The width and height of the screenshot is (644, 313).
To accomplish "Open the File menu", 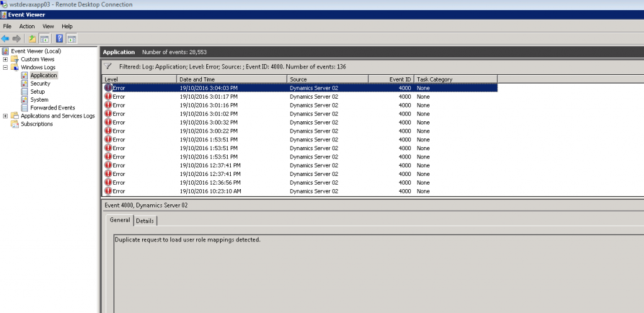I will click(x=7, y=26).
